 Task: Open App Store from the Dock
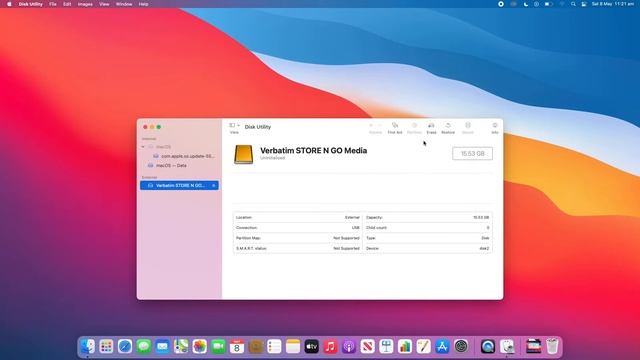click(442, 347)
